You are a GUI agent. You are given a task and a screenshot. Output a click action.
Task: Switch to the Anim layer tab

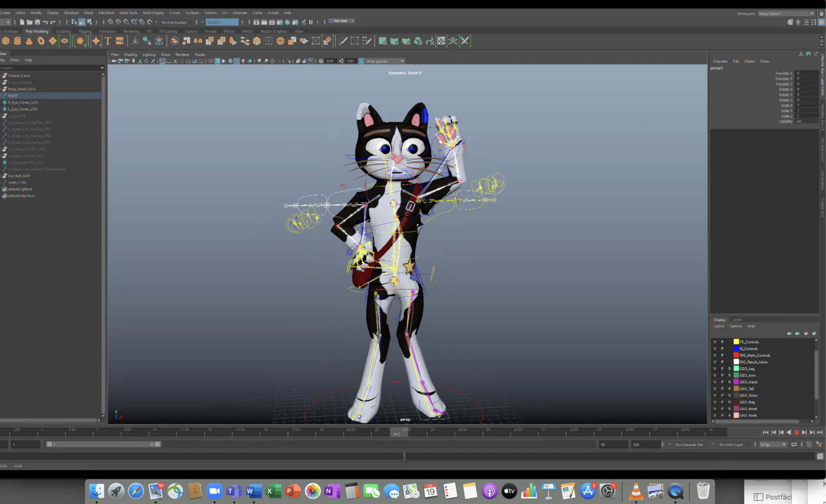point(738,320)
